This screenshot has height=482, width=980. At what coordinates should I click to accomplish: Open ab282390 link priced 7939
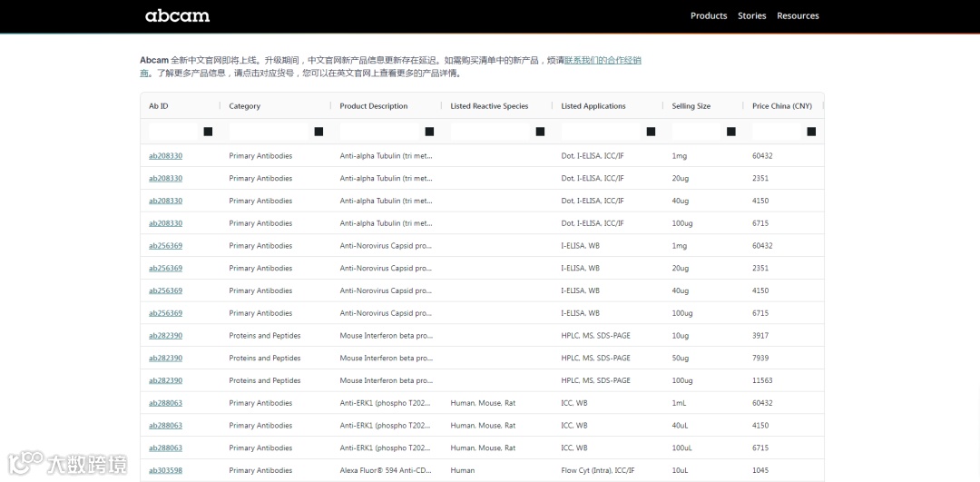click(x=166, y=359)
